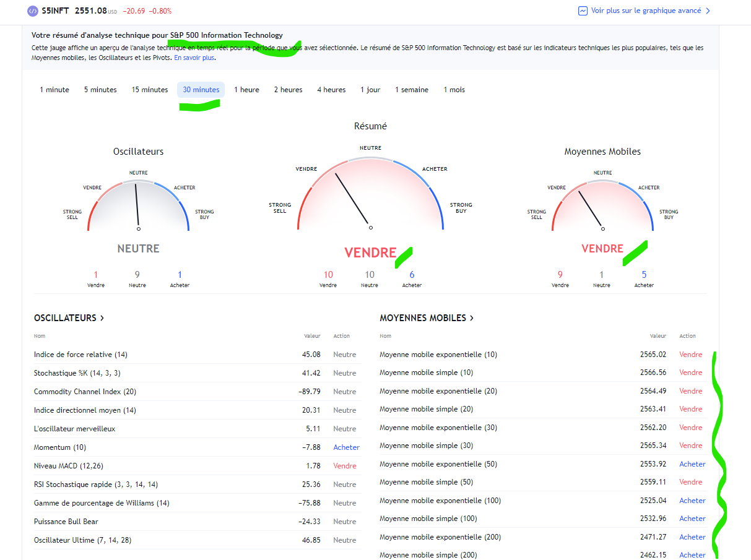Select the 2 heures timeframe tab
This screenshot has width=751, height=560.
click(289, 90)
